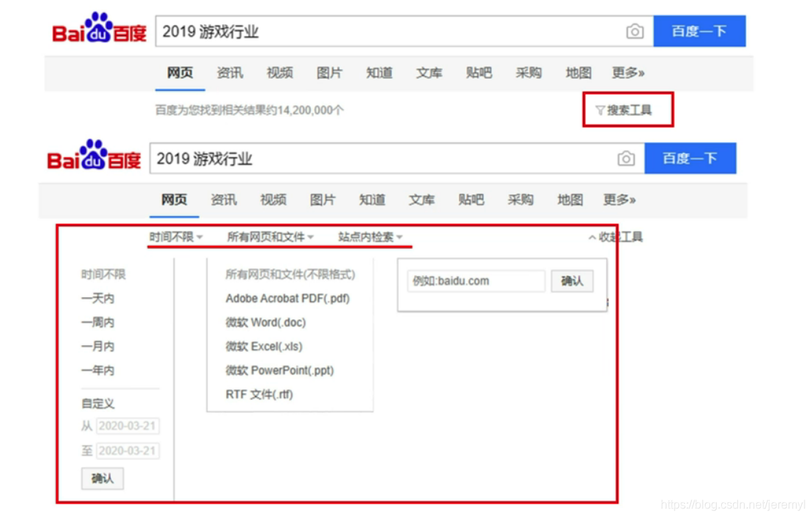This screenshot has height=518, width=812.
Task: Select 视频 tab in upper navigation
Action: [x=280, y=73]
